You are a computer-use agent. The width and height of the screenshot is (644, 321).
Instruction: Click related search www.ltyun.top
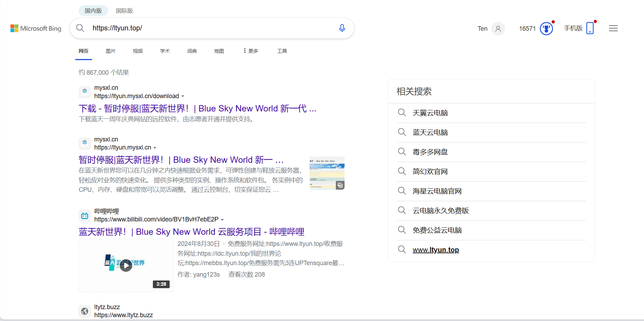point(436,250)
